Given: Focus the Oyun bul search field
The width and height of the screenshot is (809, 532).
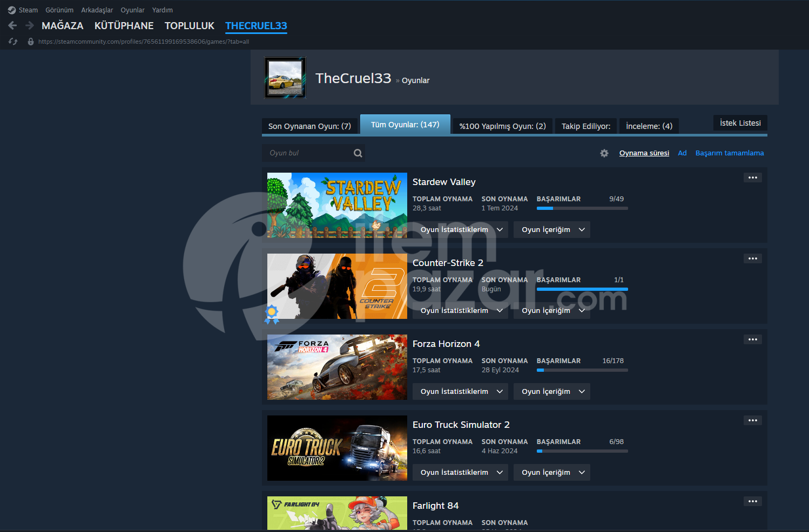Looking at the screenshot, I should click(313, 153).
